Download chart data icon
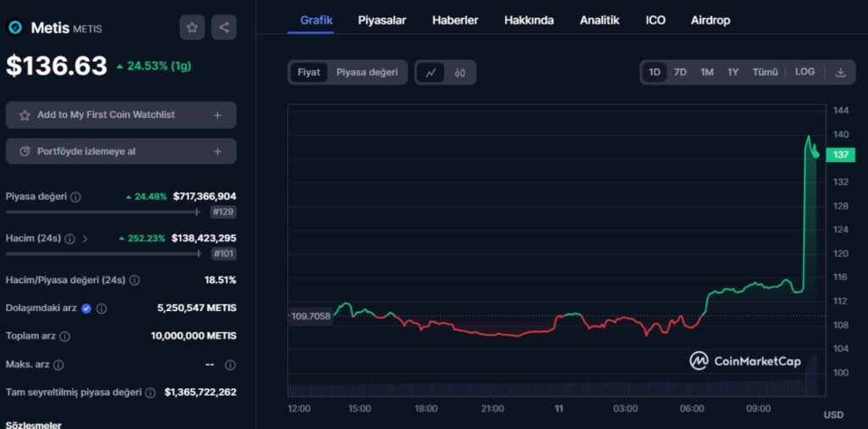Image resolution: width=868 pixels, height=429 pixels. (840, 73)
